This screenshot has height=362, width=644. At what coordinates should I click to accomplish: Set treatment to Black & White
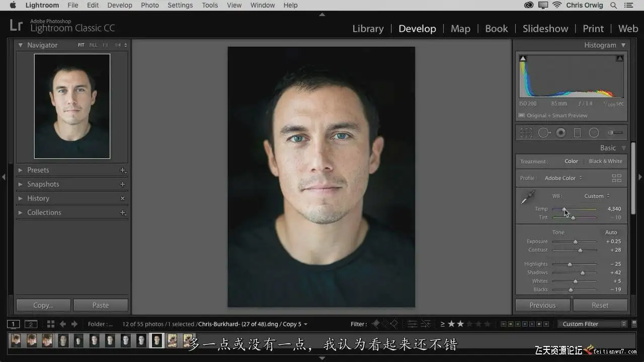pos(605,161)
